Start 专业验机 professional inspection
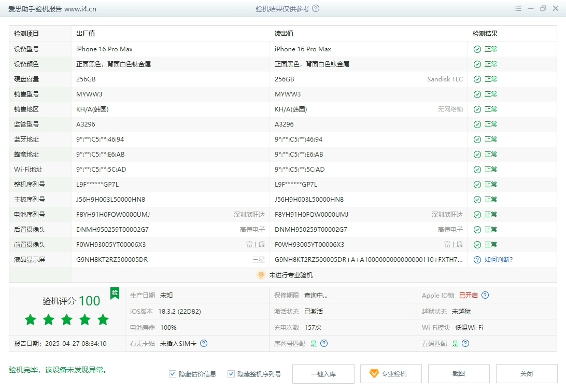The height and width of the screenshot is (392, 566). [x=391, y=373]
